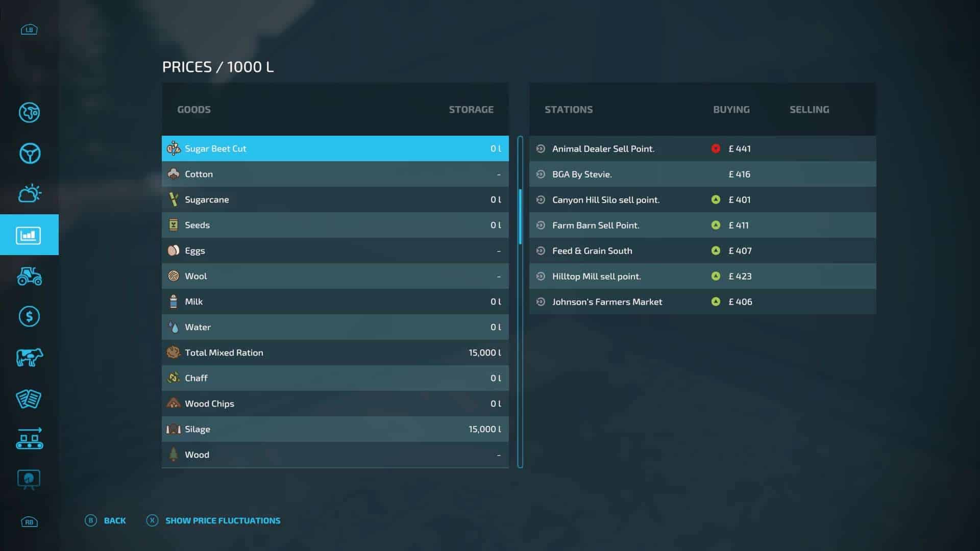Toggle map hotspot for Animal Dealer Sell Point
Image resolution: width=980 pixels, height=551 pixels.
(541, 148)
